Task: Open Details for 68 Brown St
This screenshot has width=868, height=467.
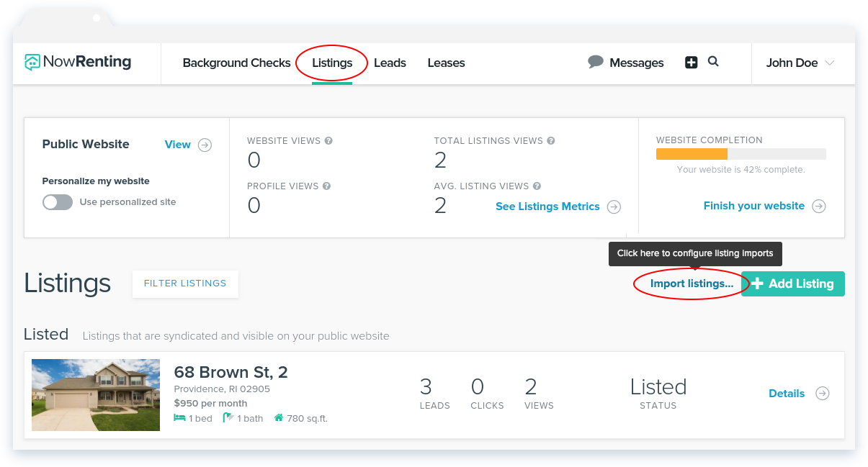Action: (787, 394)
